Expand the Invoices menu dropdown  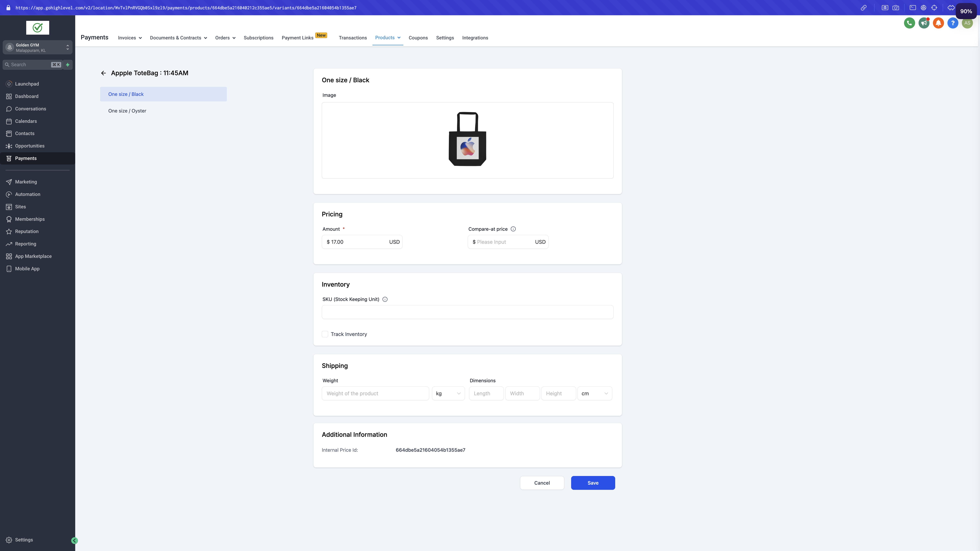pyautogui.click(x=130, y=38)
